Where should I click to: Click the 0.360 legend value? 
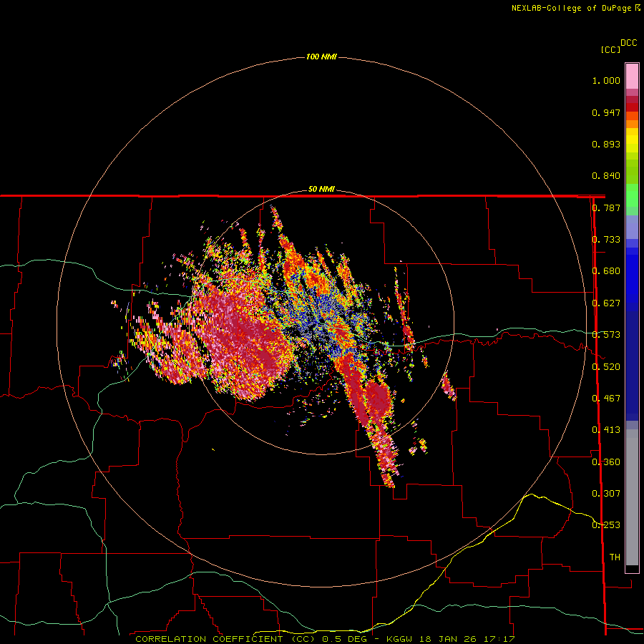pyautogui.click(x=606, y=462)
